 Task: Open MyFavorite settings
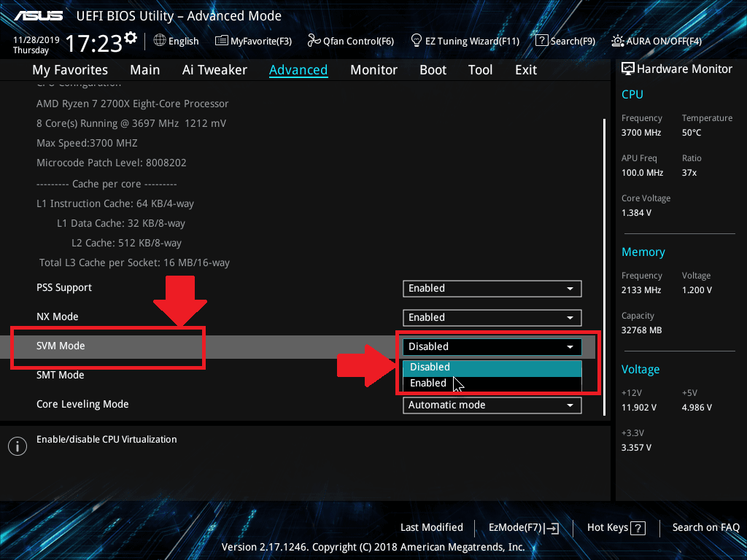[x=253, y=41]
